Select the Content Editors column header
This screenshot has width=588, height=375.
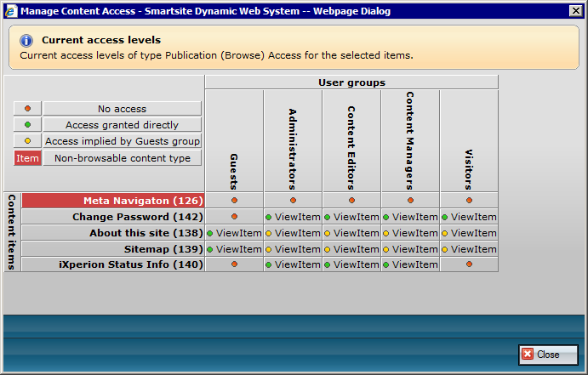351,141
